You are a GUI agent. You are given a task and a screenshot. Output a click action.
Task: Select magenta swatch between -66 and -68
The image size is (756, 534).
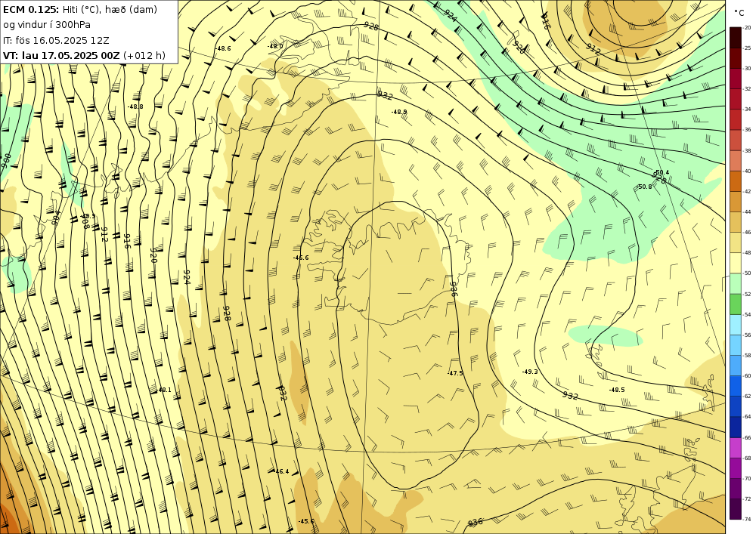[x=736, y=447]
